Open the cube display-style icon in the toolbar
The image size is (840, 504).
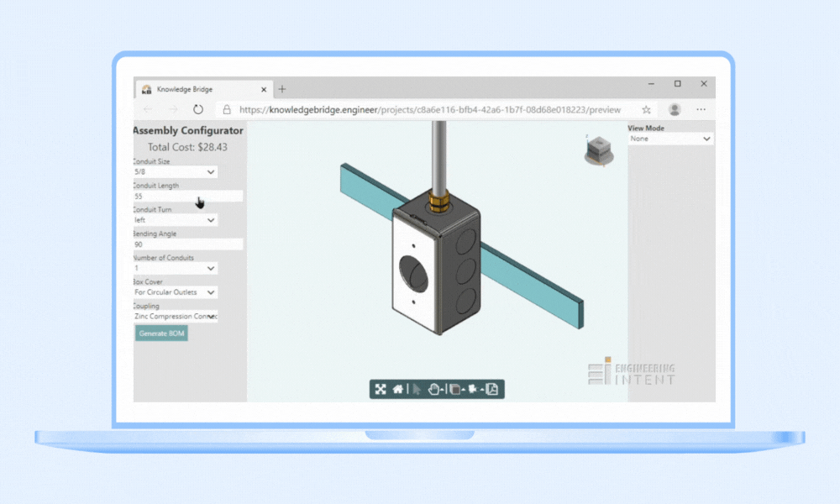[x=454, y=389]
